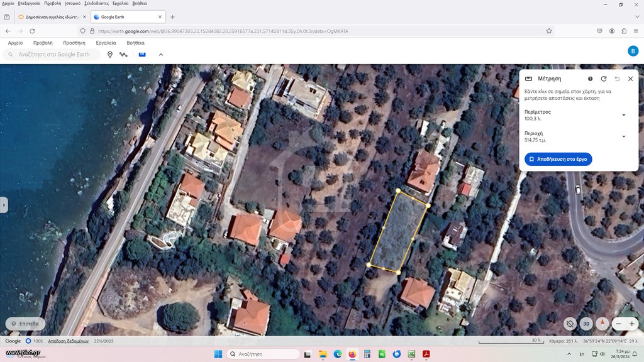
Task: Close the Μέτρηση panel
Action: click(x=630, y=79)
